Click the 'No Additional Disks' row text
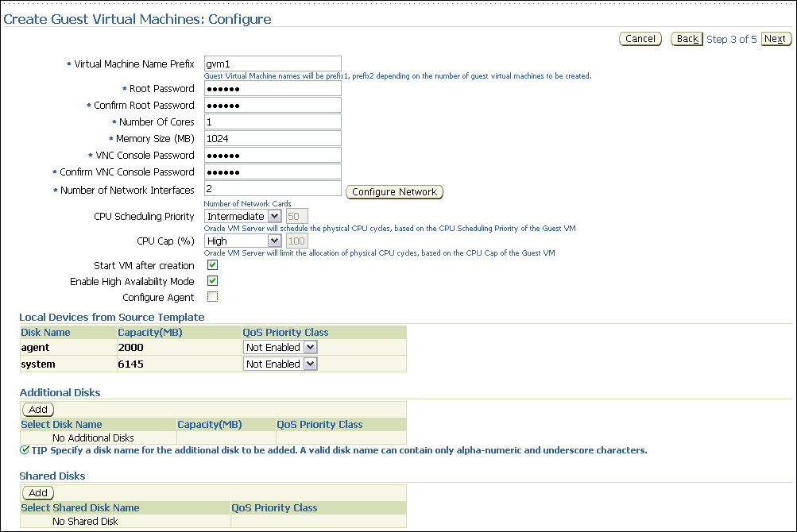The width and height of the screenshot is (797, 532). [x=94, y=438]
